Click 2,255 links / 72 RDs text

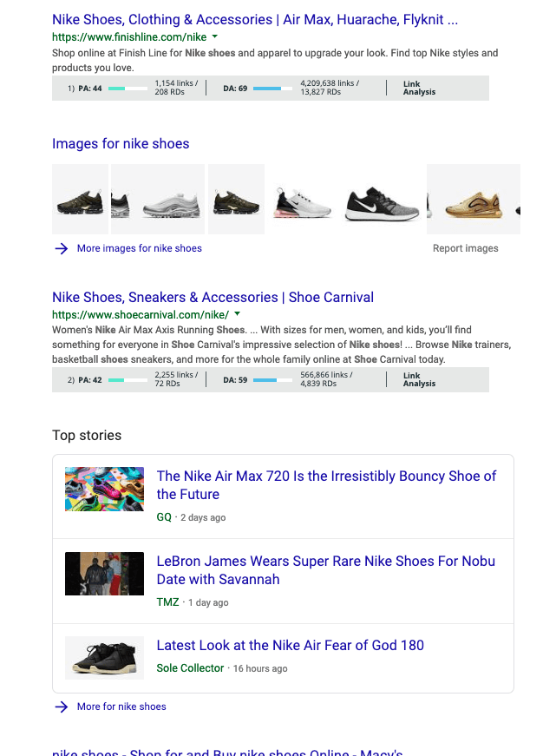(x=176, y=379)
